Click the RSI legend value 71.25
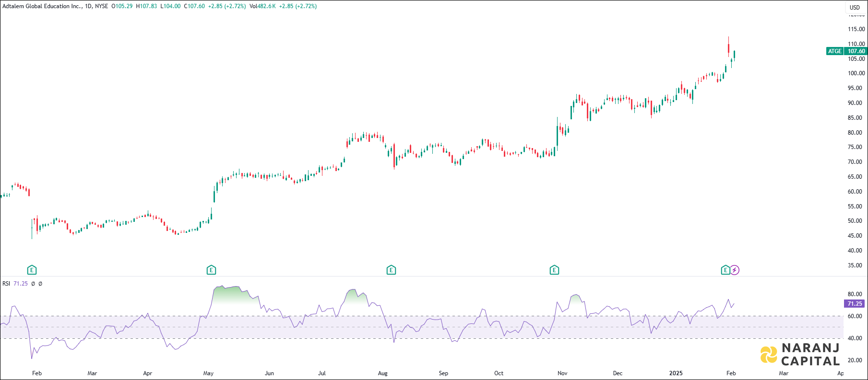The height and width of the screenshot is (380, 868). click(21, 284)
